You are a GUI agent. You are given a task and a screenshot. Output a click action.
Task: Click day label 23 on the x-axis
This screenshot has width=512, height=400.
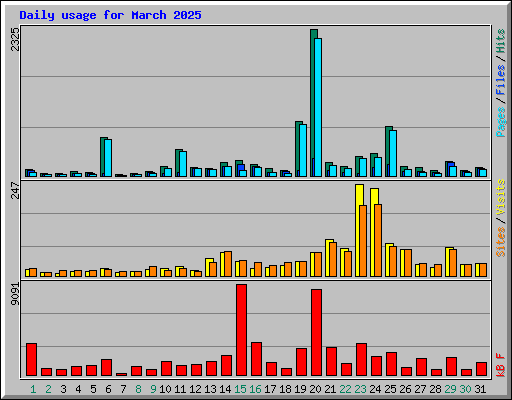360,389
